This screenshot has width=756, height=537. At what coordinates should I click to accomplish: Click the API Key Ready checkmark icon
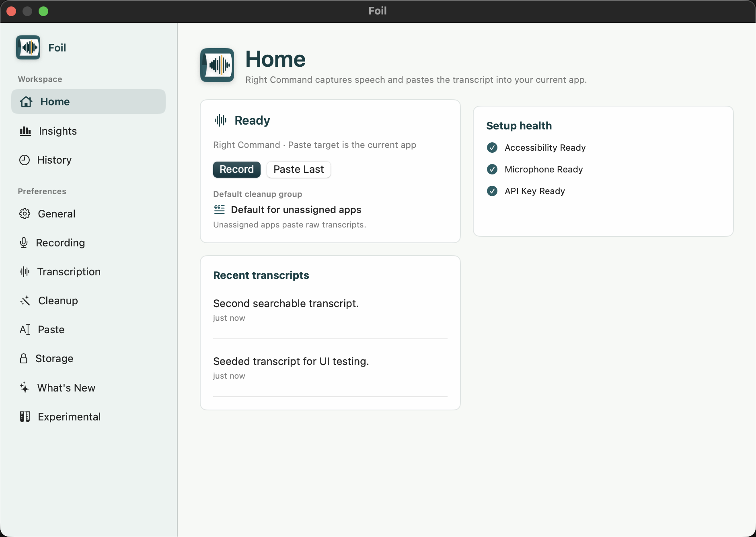492,191
